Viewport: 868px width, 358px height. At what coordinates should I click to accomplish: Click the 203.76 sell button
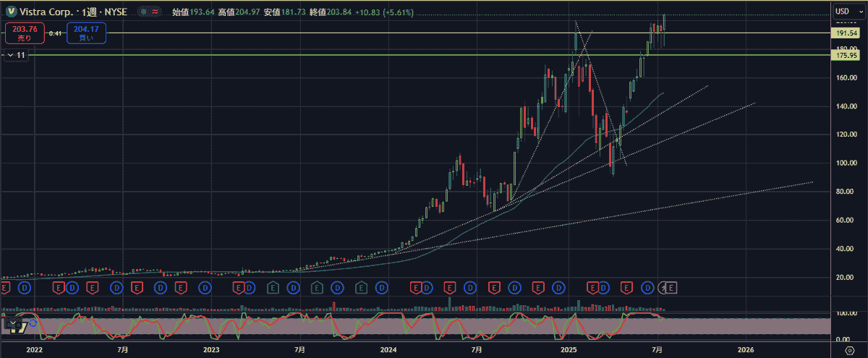click(24, 33)
